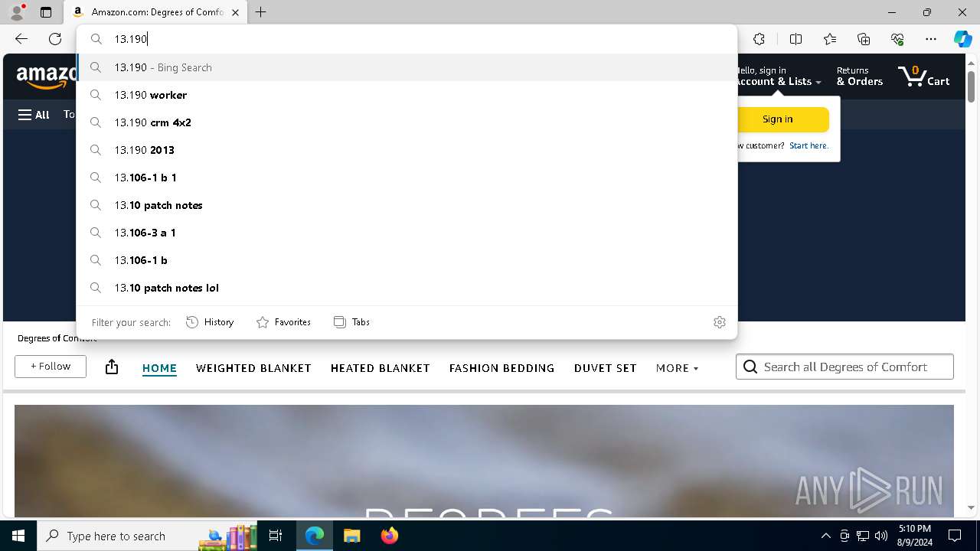Open a new tab with plus icon

261,12
